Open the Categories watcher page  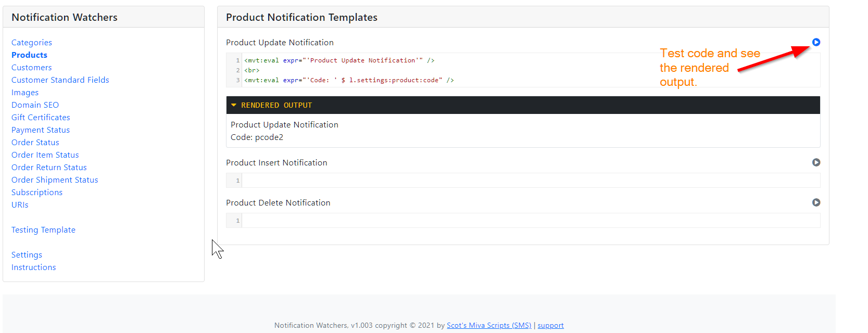tap(32, 43)
